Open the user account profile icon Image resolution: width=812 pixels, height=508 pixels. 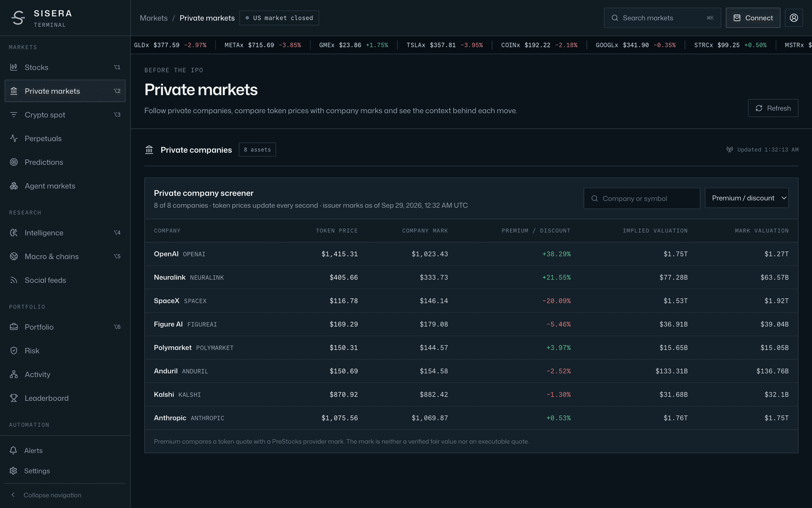794,18
